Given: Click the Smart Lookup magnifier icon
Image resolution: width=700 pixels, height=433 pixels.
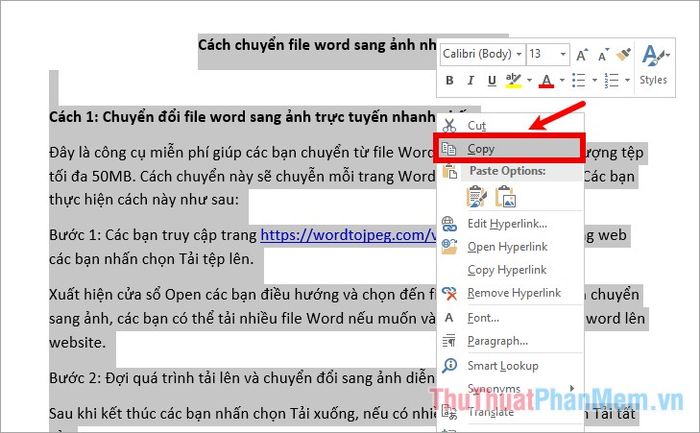Looking at the screenshot, I should click(449, 366).
